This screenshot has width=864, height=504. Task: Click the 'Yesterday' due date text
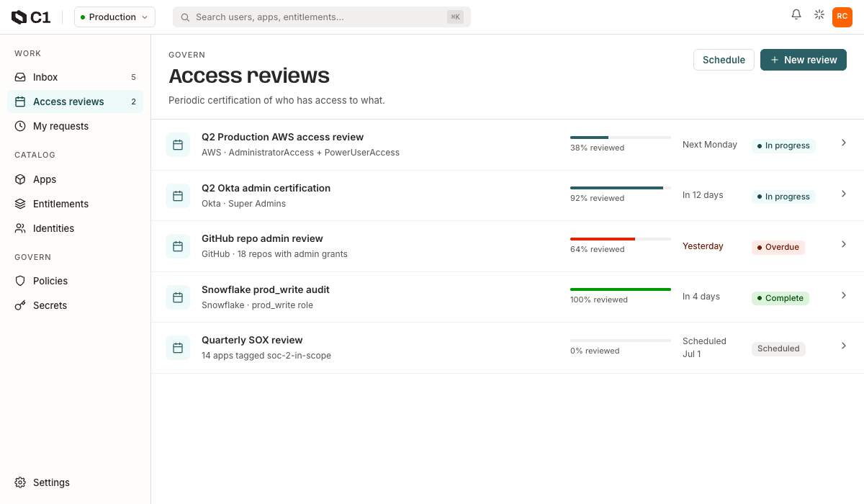(703, 246)
